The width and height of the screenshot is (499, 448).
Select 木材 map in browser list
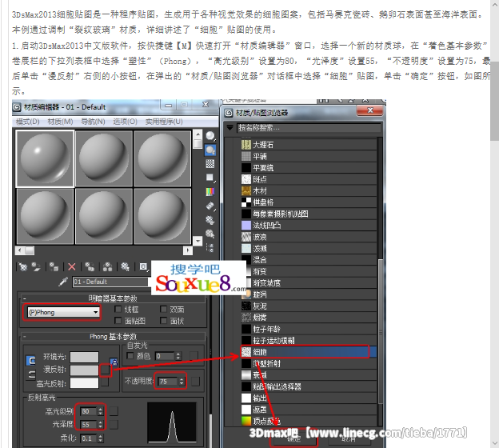coord(309,190)
